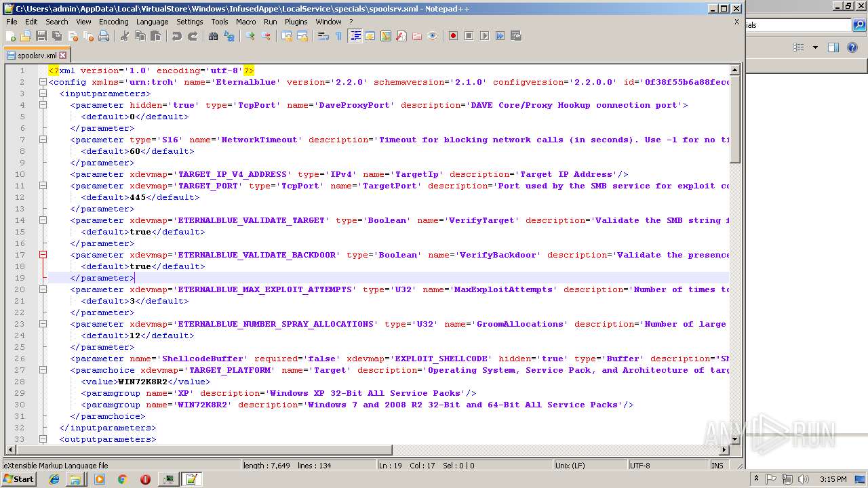
Task: Open the view options dropdown arrow in Explorer
Action: 815,47
